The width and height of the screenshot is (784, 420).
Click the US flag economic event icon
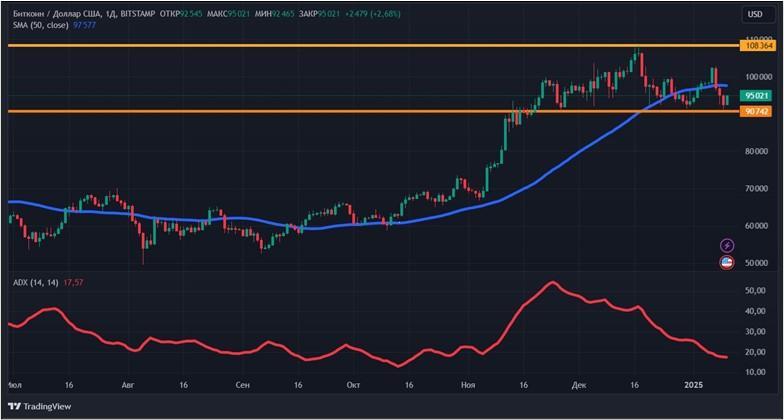coord(728,263)
